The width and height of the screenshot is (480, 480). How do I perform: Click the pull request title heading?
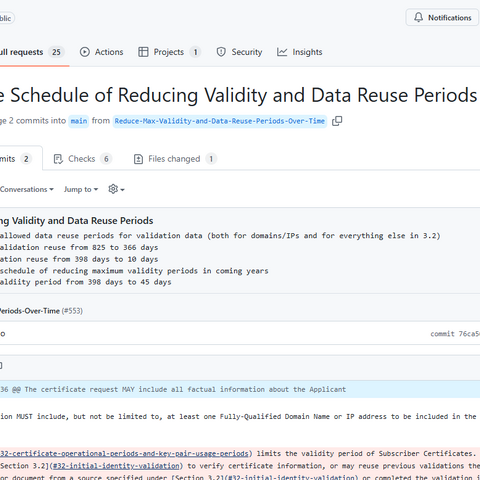click(x=239, y=95)
